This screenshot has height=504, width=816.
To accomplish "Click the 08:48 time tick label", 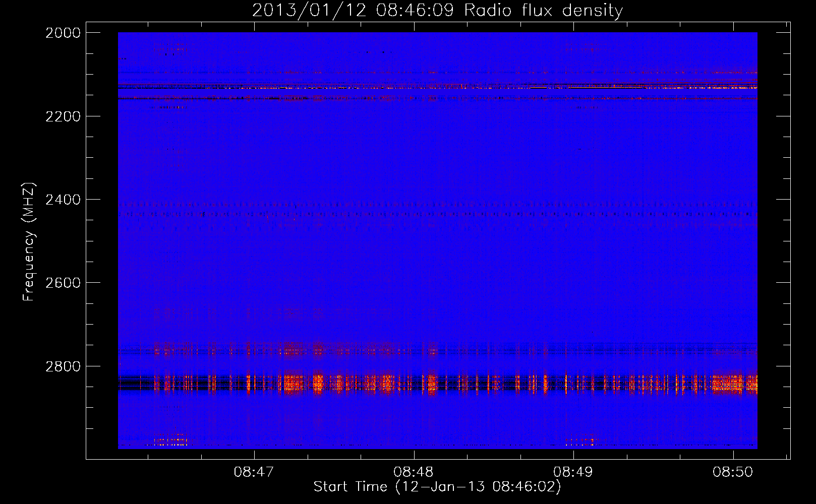I will click(x=414, y=472).
